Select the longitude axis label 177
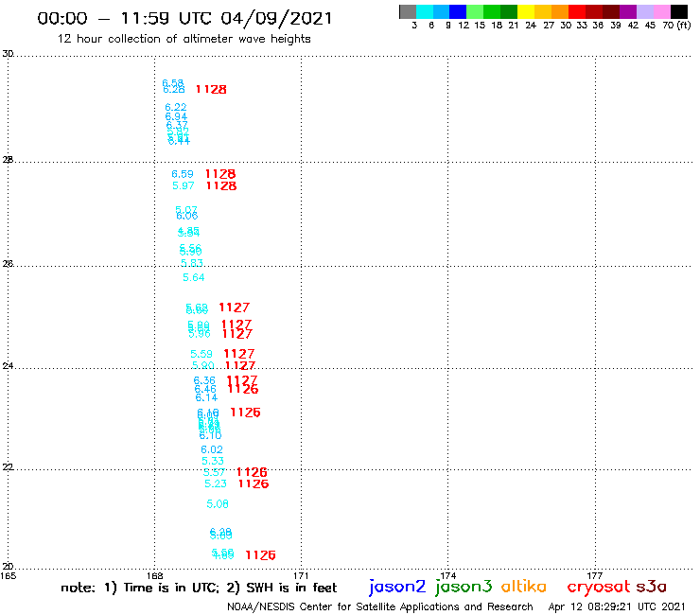 click(x=595, y=575)
